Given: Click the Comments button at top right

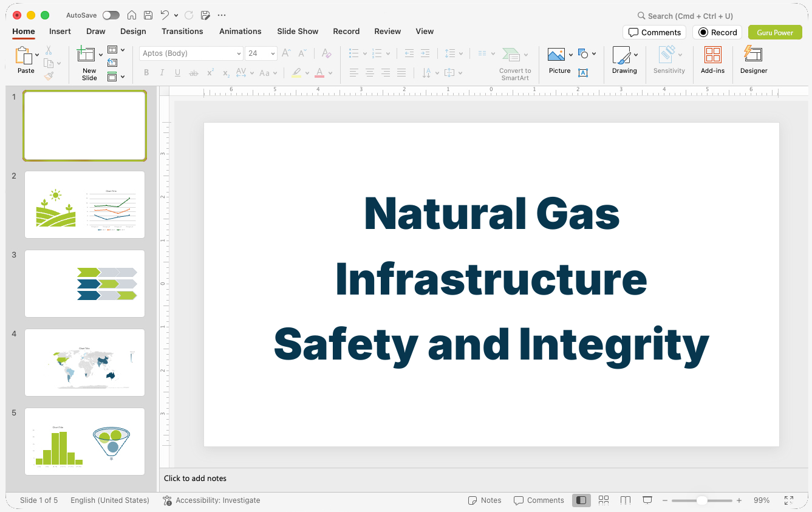Looking at the screenshot, I should [654, 32].
